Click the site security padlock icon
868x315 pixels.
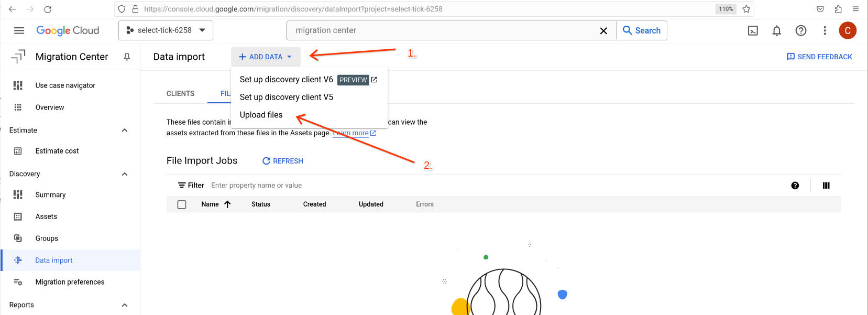pos(135,9)
